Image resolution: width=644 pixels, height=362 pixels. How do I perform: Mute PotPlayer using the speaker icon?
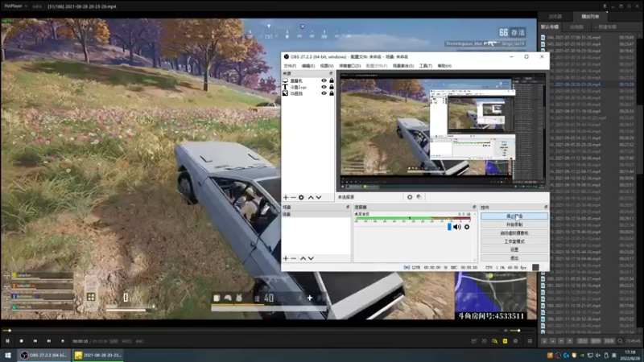tap(506, 331)
